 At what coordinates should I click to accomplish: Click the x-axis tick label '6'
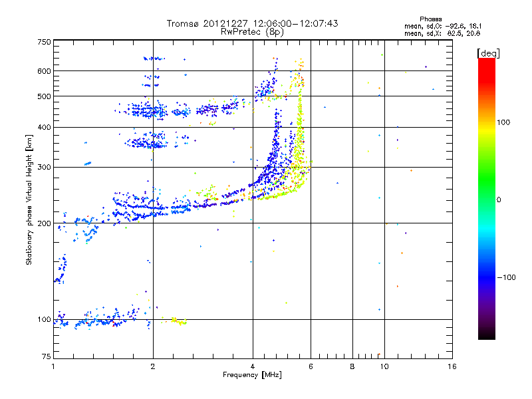tap(311, 366)
